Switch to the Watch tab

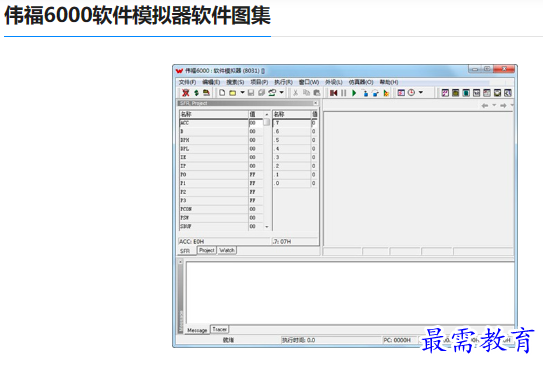tap(227, 250)
